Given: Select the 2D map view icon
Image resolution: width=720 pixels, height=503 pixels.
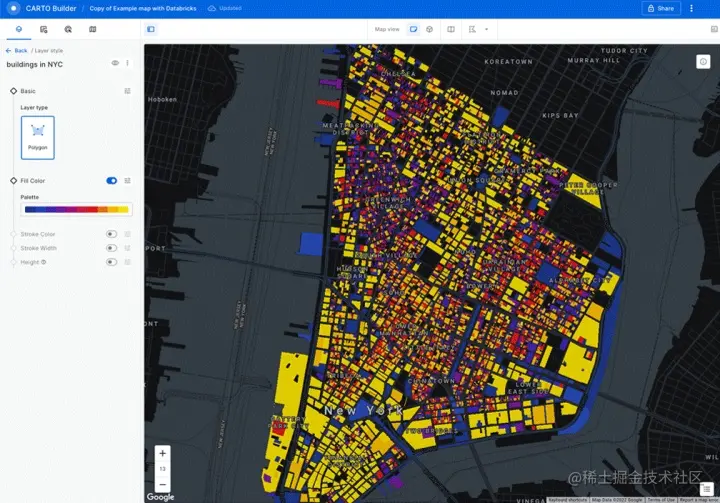Looking at the screenshot, I should tap(414, 29).
